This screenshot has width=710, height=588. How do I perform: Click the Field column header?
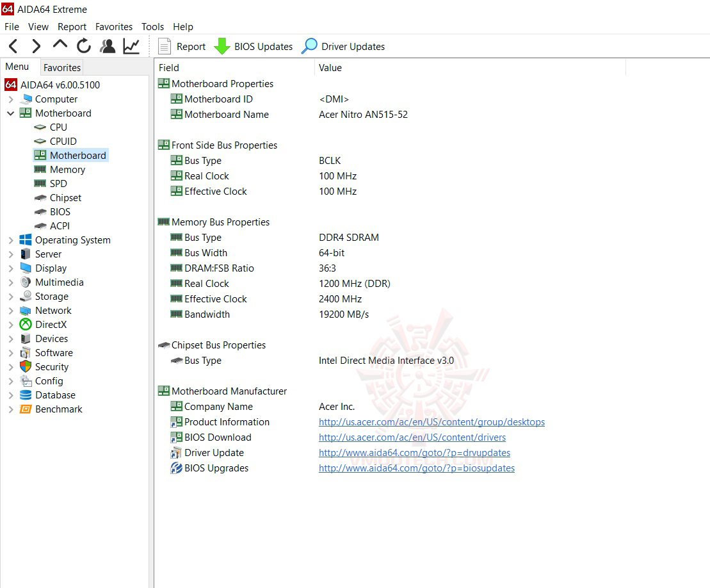pos(234,67)
